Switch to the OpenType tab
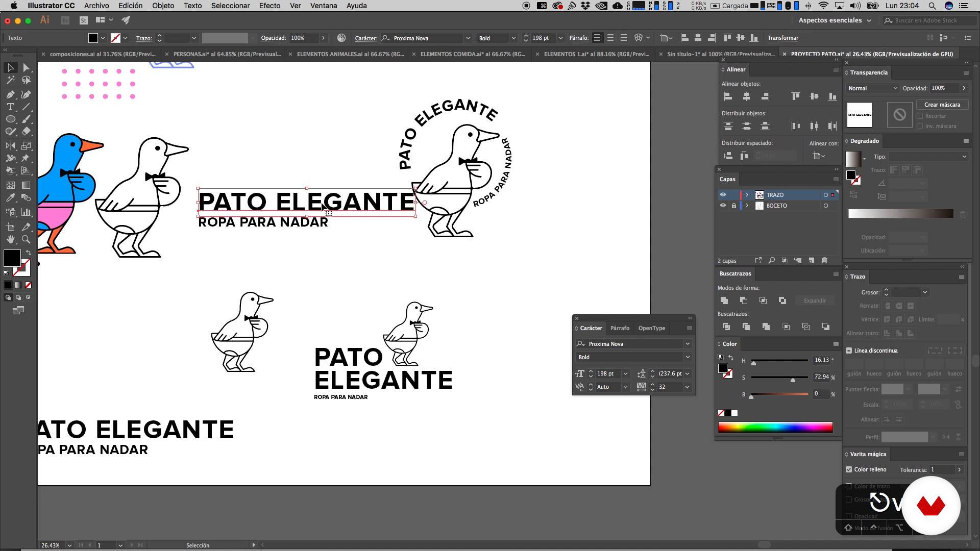The width and height of the screenshot is (980, 551). (651, 328)
